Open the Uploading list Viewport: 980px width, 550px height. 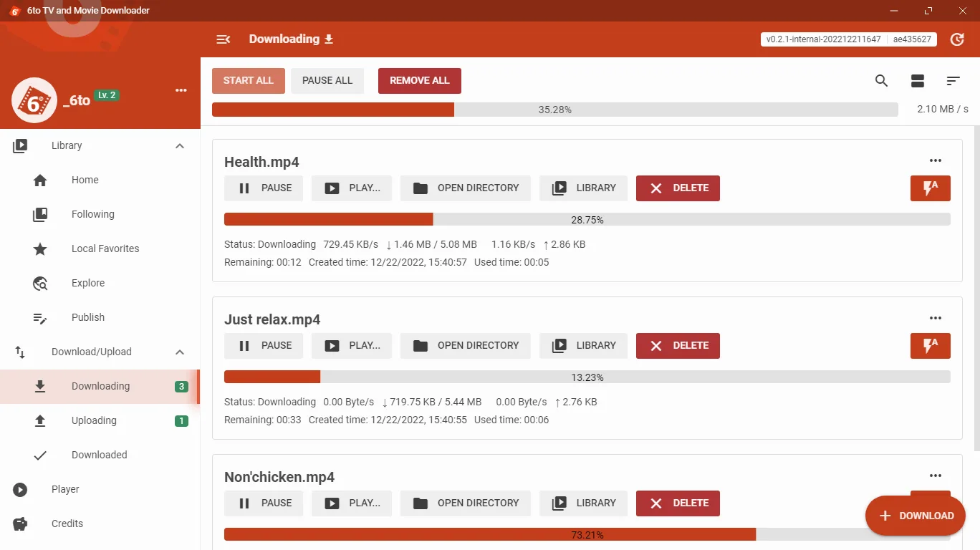click(100, 421)
